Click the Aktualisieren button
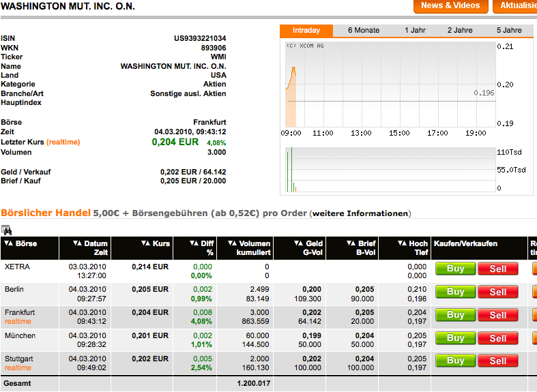The image size is (537, 392). pos(515,6)
